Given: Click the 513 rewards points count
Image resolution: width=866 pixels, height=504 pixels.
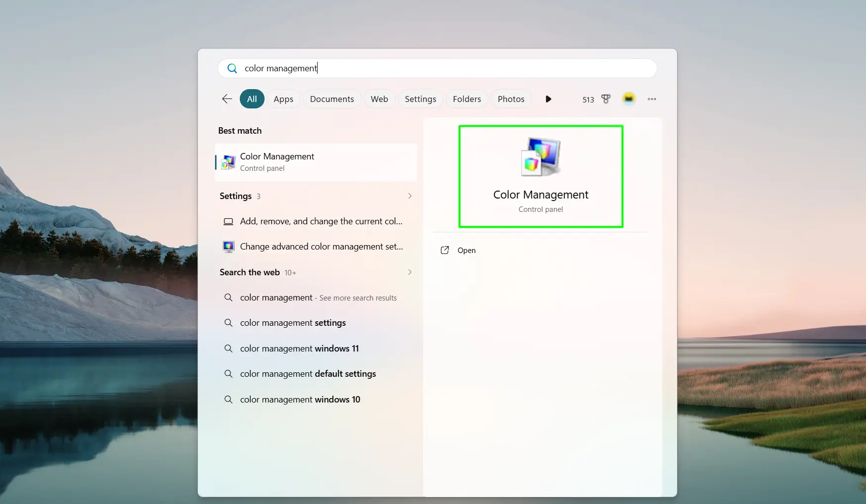Looking at the screenshot, I should 588,100.
